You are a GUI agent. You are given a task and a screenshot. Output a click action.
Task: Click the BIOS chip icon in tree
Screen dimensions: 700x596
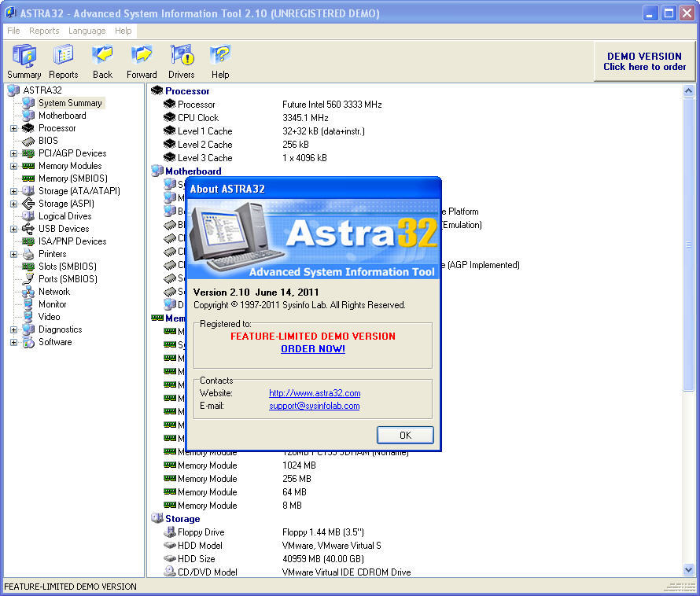(x=28, y=141)
